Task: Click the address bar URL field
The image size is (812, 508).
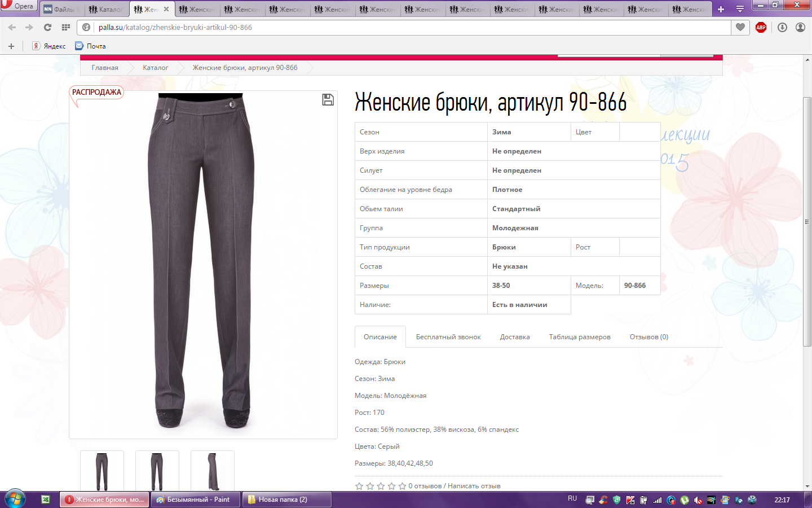Action: (395, 27)
